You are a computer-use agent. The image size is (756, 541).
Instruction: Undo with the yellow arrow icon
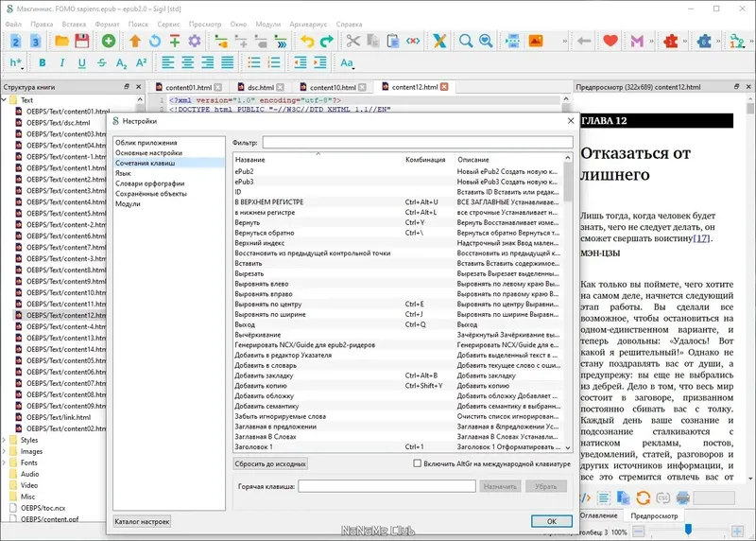click(x=306, y=42)
